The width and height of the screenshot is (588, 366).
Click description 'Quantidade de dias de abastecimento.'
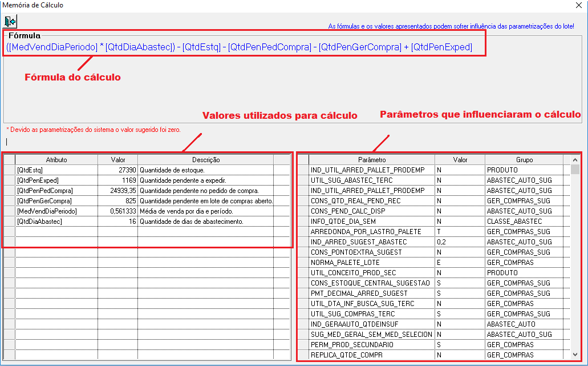pyautogui.click(x=192, y=222)
